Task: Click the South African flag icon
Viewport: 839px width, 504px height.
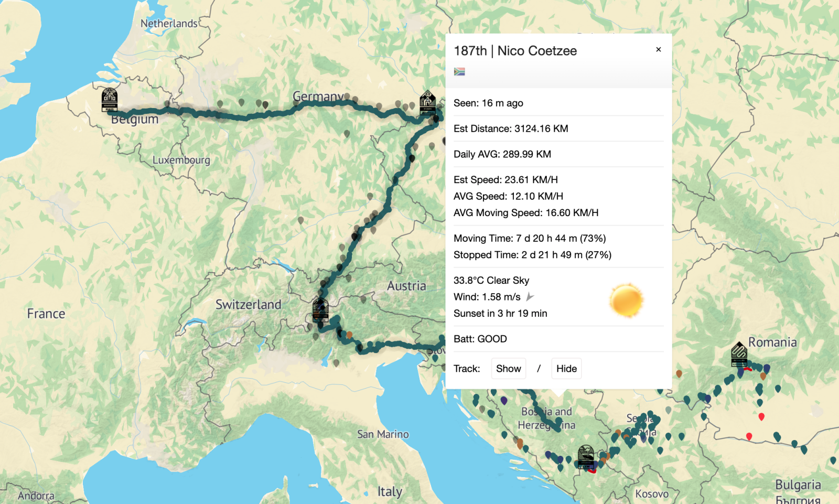Action: (459, 72)
